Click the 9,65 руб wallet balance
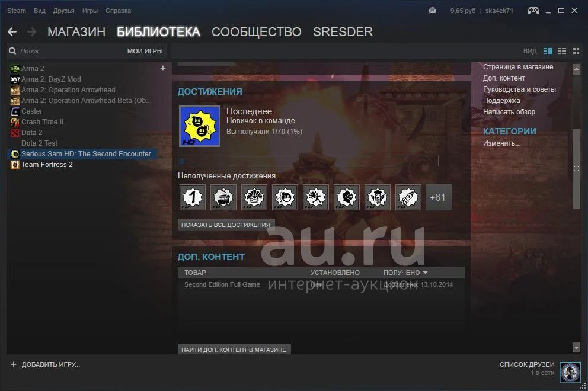 463,11
